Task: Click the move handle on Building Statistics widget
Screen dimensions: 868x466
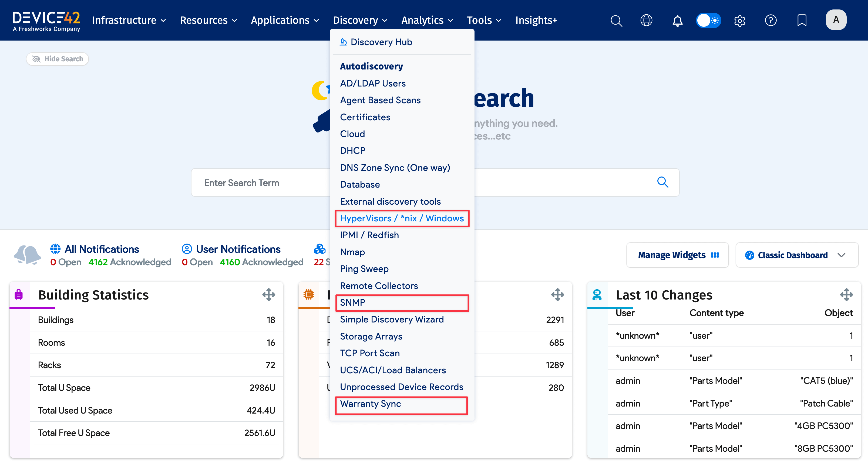Action: pyautogui.click(x=268, y=295)
